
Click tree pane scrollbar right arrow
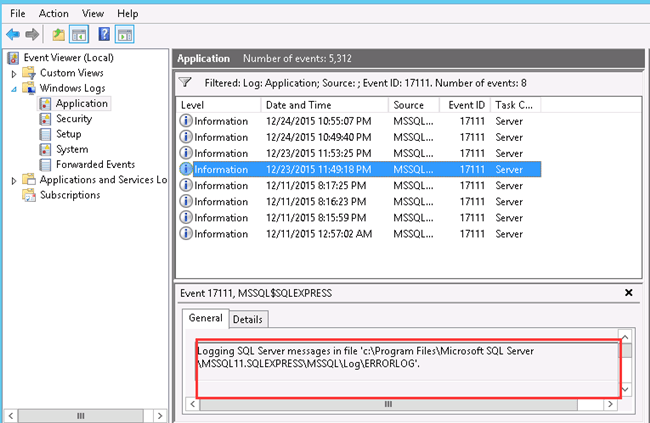tap(160, 416)
